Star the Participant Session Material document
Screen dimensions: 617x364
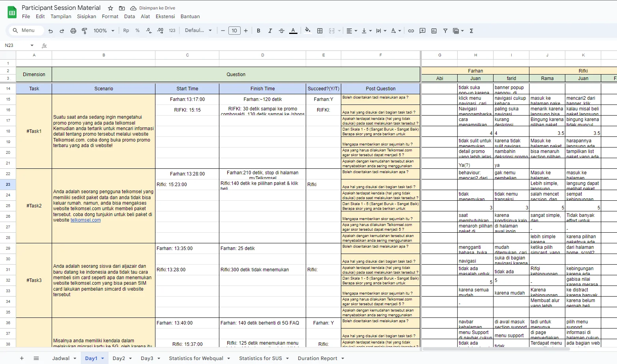[110, 8]
